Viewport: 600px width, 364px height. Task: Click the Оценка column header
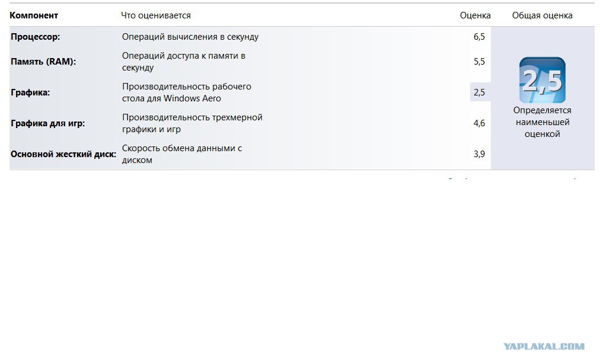pos(475,15)
